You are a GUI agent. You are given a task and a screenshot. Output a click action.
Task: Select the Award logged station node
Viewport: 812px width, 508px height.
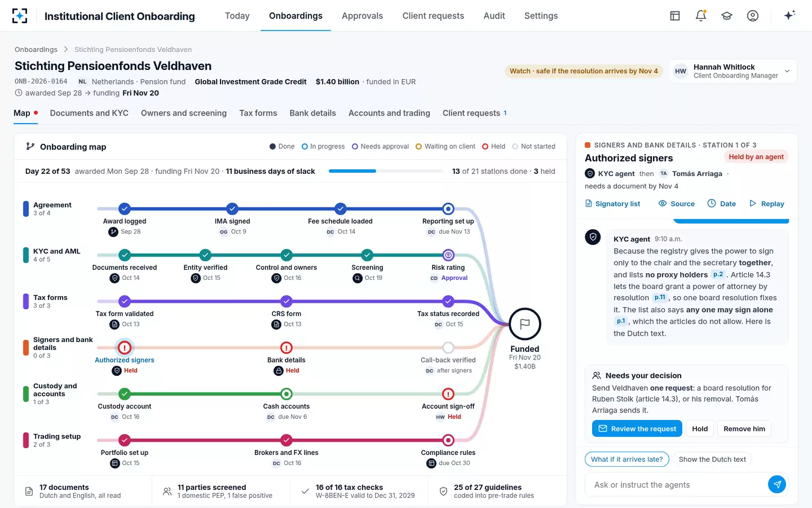coord(125,209)
